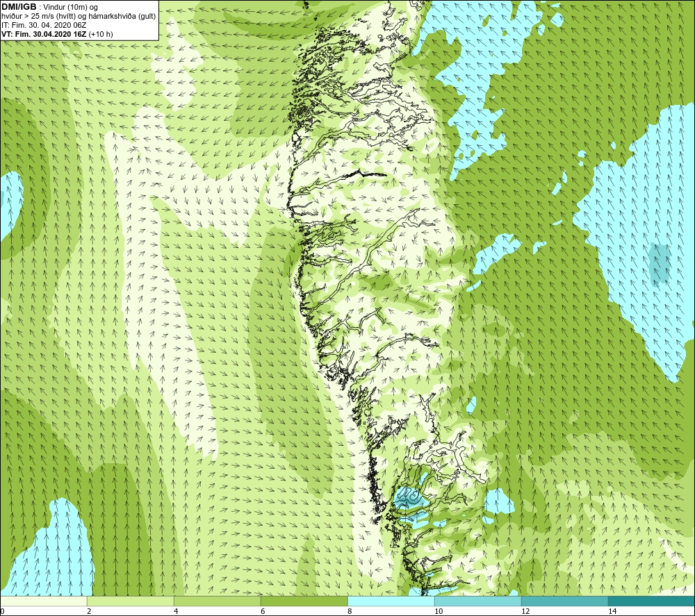The height and width of the screenshot is (616, 695).
Task: Click the legend value '8'
Action: pyautogui.click(x=350, y=611)
